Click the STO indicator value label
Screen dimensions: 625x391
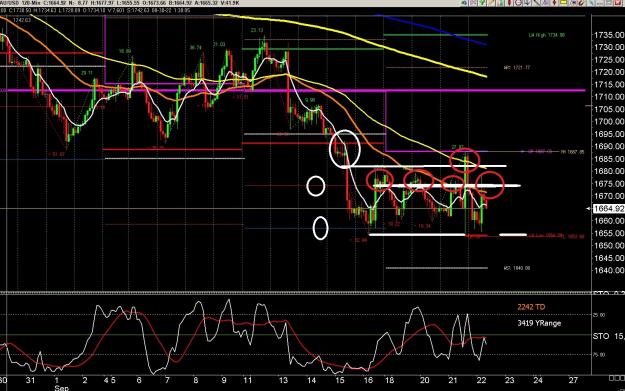[x=609, y=336]
